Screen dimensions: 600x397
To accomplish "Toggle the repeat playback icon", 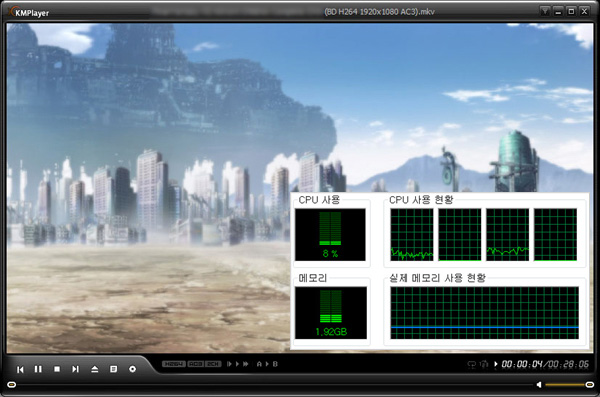I will (472, 364).
